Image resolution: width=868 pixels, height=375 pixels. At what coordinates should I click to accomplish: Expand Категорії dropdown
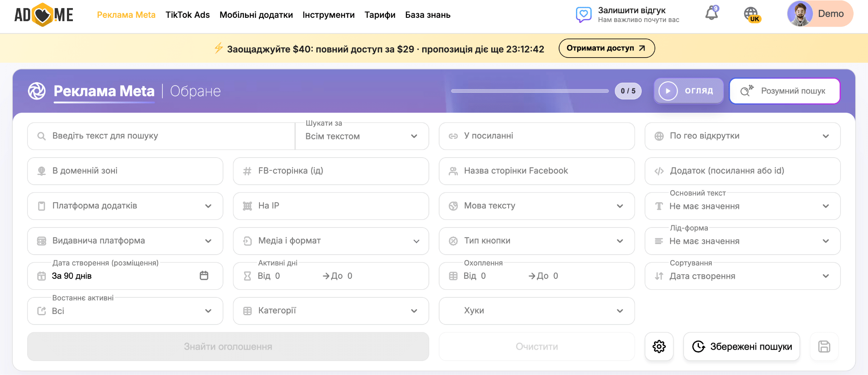click(331, 311)
